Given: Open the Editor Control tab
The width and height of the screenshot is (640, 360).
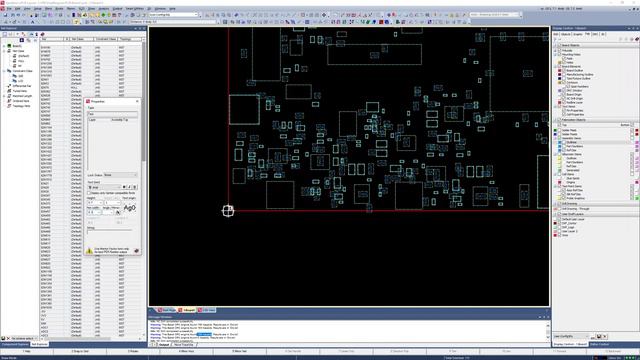Looking at the screenshot, I should 600,344.
